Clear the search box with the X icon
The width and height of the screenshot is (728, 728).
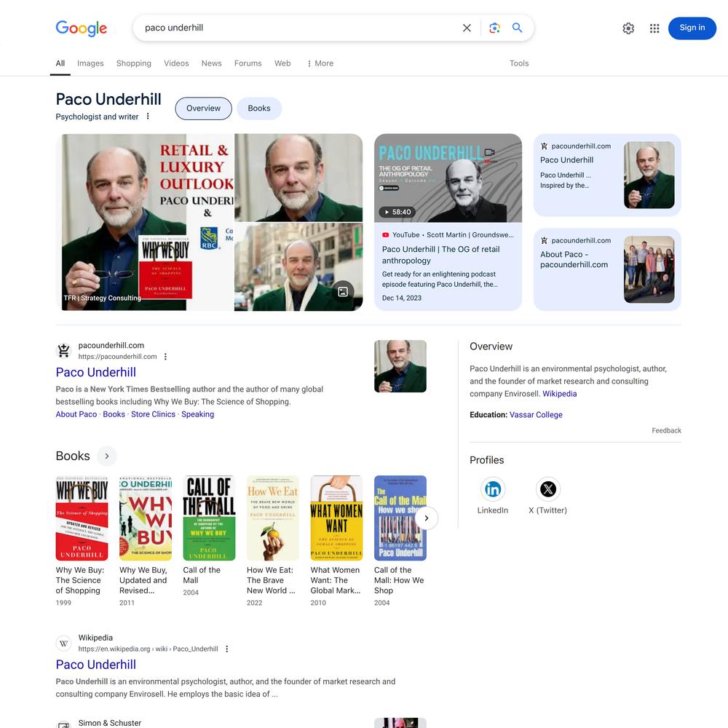point(467,28)
